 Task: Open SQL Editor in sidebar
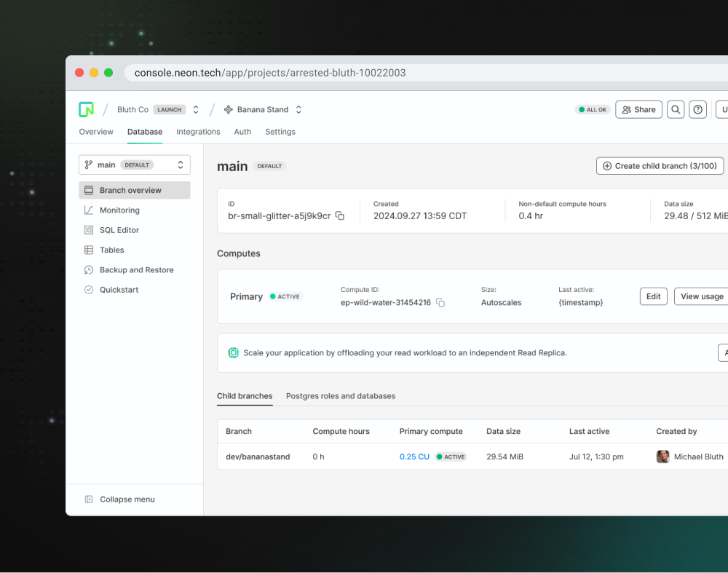(x=119, y=230)
